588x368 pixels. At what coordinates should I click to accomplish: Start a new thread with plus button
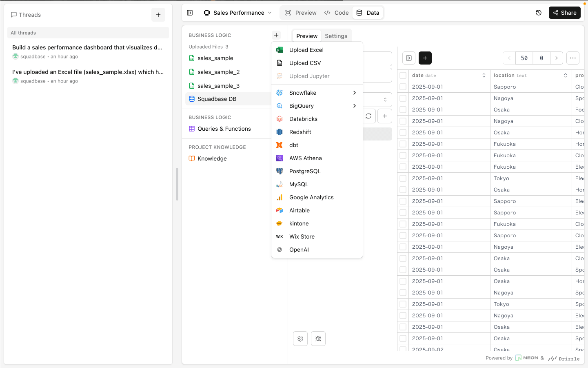[x=158, y=15]
